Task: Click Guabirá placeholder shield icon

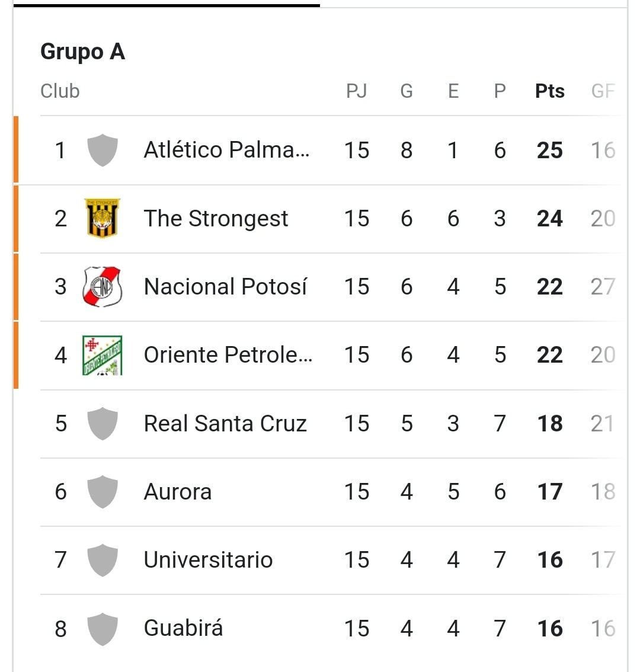Action: pyautogui.click(x=103, y=629)
